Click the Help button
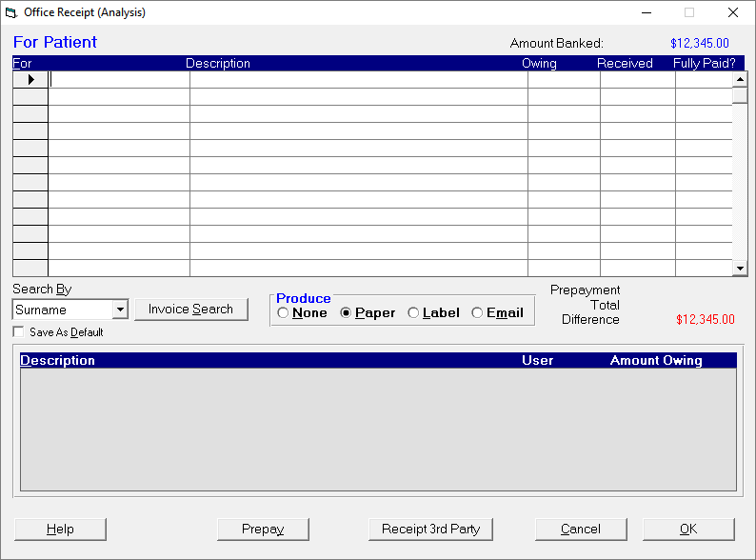This screenshot has height=560, width=756. click(60, 530)
